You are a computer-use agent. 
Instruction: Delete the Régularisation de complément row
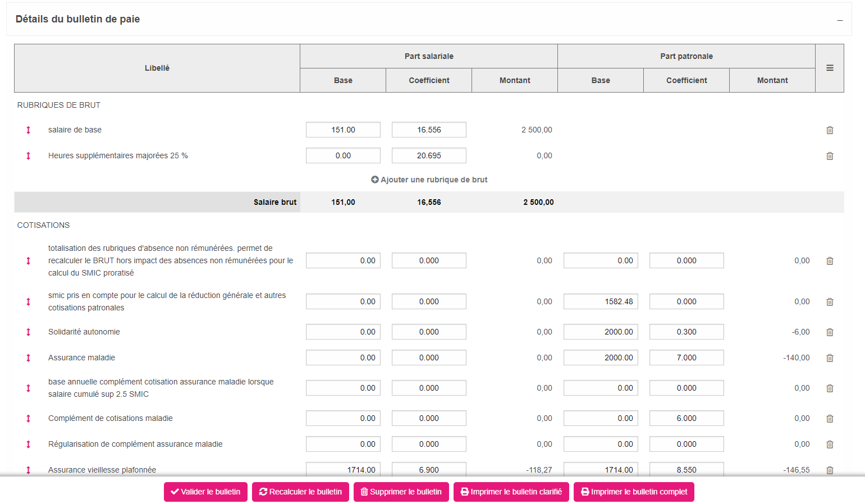(x=830, y=445)
